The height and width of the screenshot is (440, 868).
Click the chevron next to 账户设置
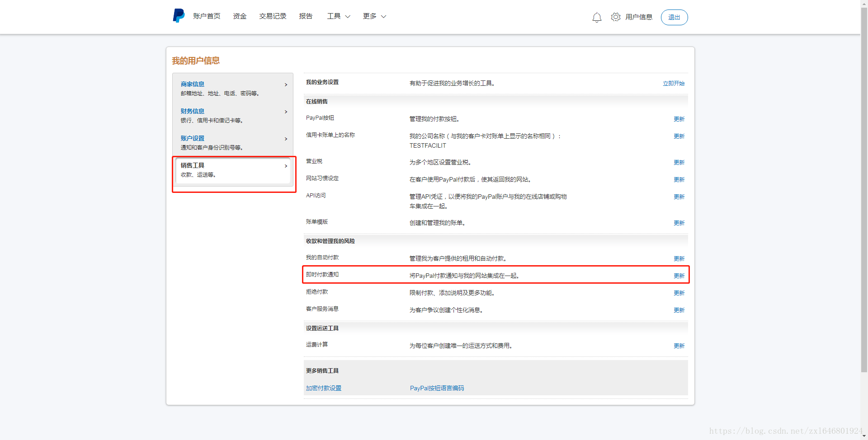(x=286, y=139)
